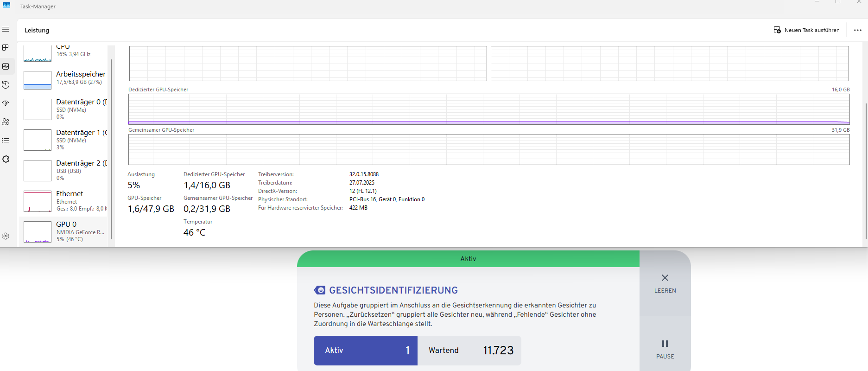868x371 pixels.
Task: Click the shared GPU memory value 0,2/31,9 GB
Action: 207,209
